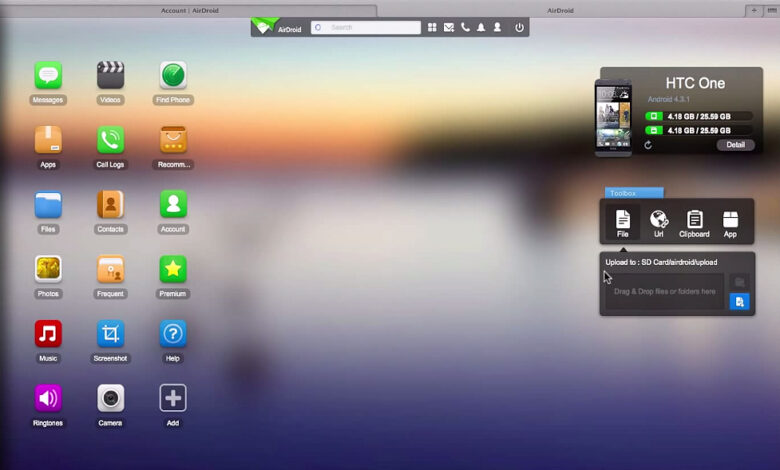
Task: Click the Android 4.3.1 version text
Action: (x=668, y=99)
